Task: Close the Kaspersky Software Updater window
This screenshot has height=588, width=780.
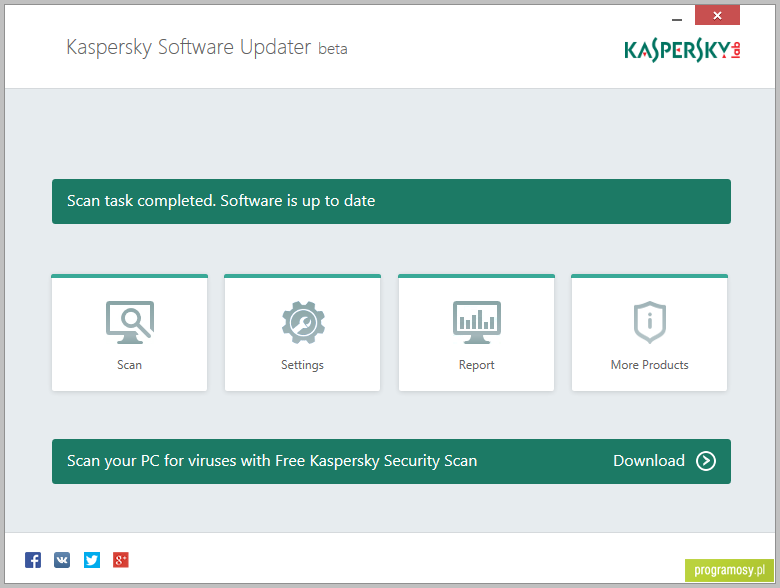Action: 717,15
